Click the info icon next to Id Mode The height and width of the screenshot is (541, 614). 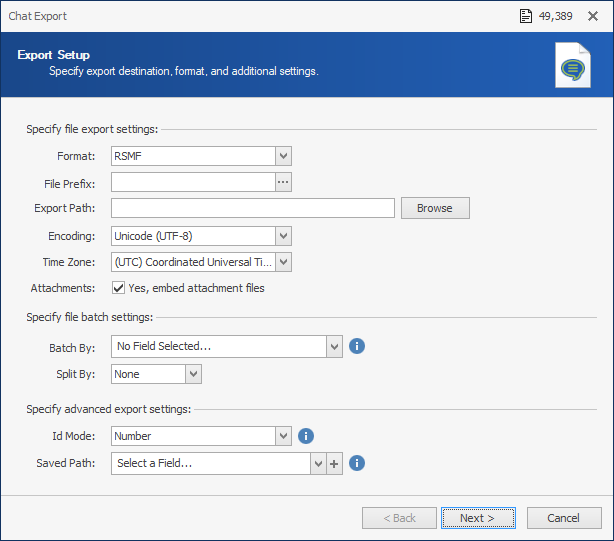[306, 436]
